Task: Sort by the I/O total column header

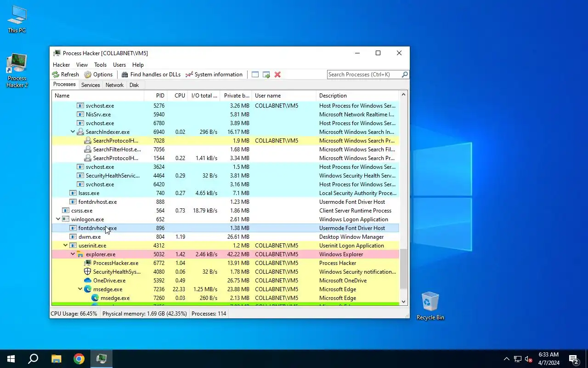Action: pyautogui.click(x=204, y=96)
